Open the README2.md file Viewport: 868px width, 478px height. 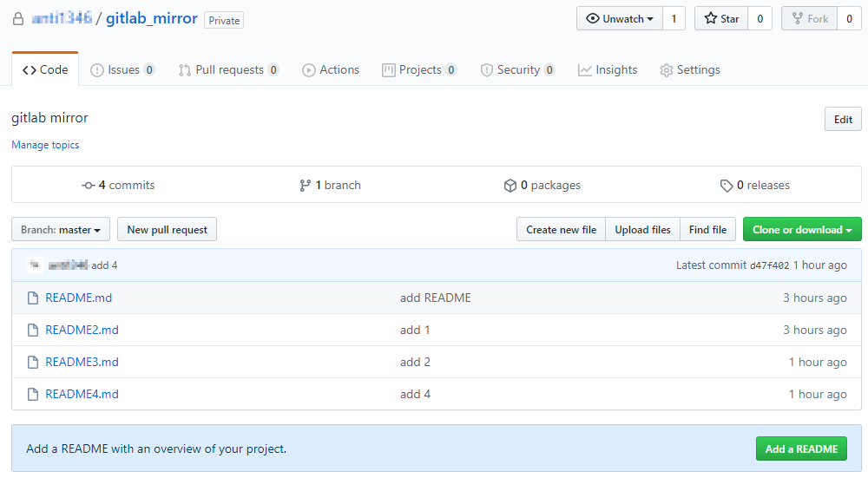(x=82, y=330)
